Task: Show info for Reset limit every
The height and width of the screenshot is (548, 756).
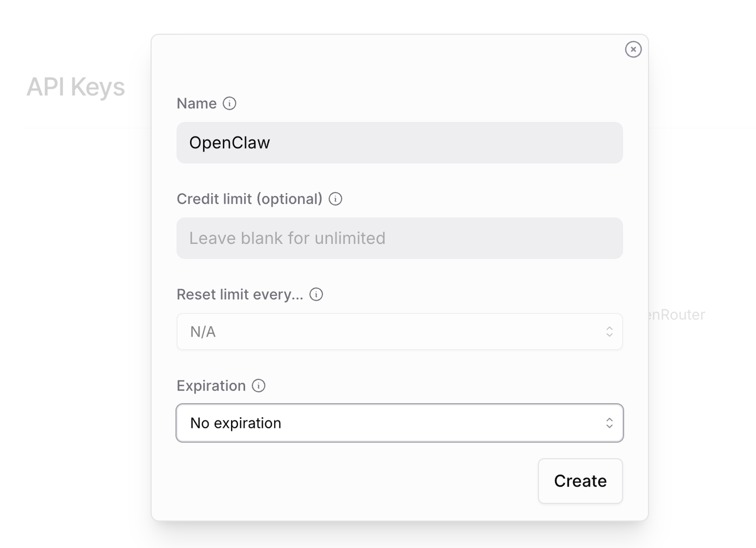Action: [316, 294]
